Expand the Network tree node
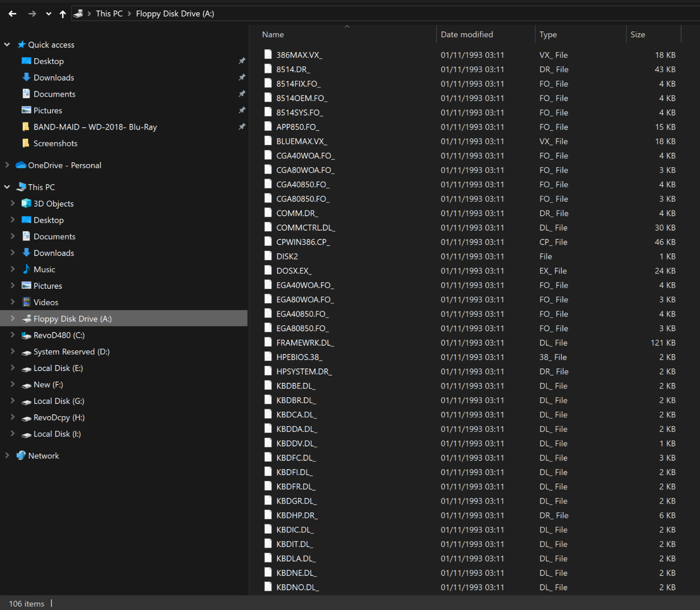The width and height of the screenshot is (700, 610). 7,456
